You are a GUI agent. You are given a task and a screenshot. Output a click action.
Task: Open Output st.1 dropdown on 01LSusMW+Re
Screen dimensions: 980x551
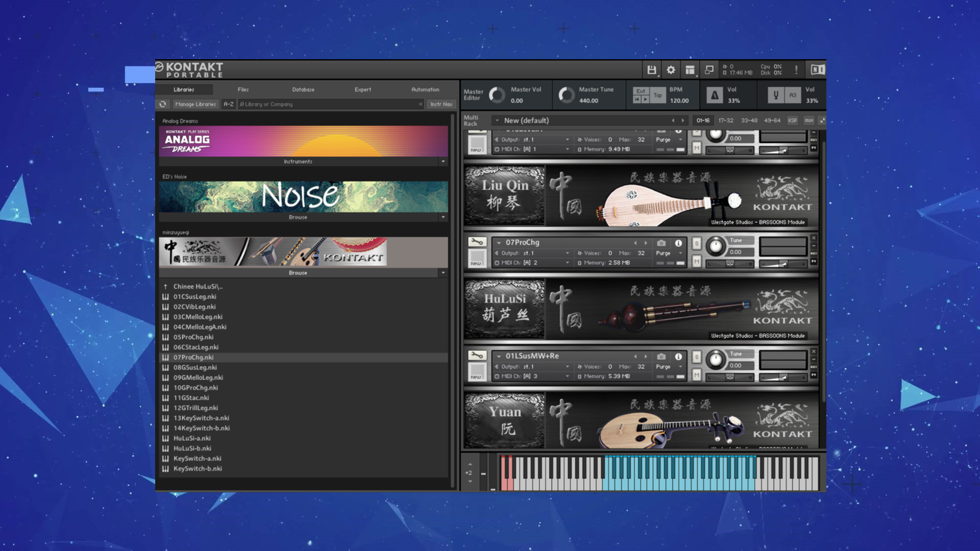pos(567,366)
